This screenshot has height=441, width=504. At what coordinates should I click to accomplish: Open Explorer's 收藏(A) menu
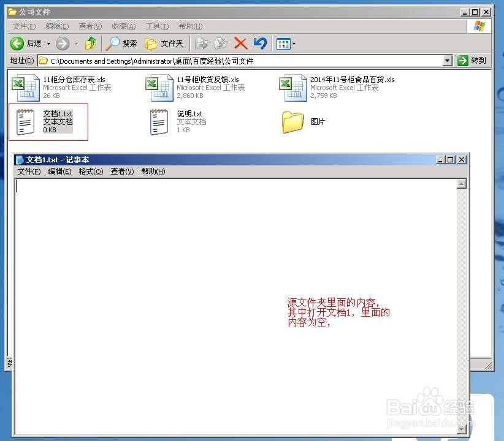point(124,26)
